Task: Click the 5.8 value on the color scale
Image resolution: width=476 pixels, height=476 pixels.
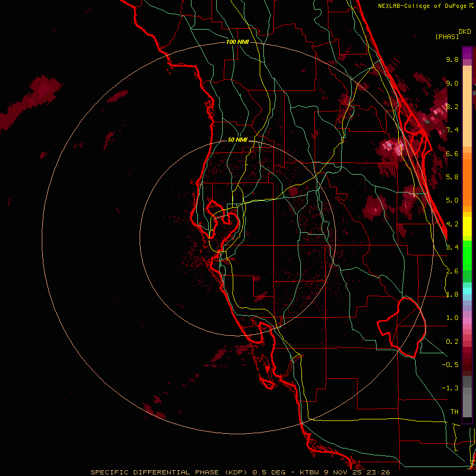Action: (x=452, y=177)
